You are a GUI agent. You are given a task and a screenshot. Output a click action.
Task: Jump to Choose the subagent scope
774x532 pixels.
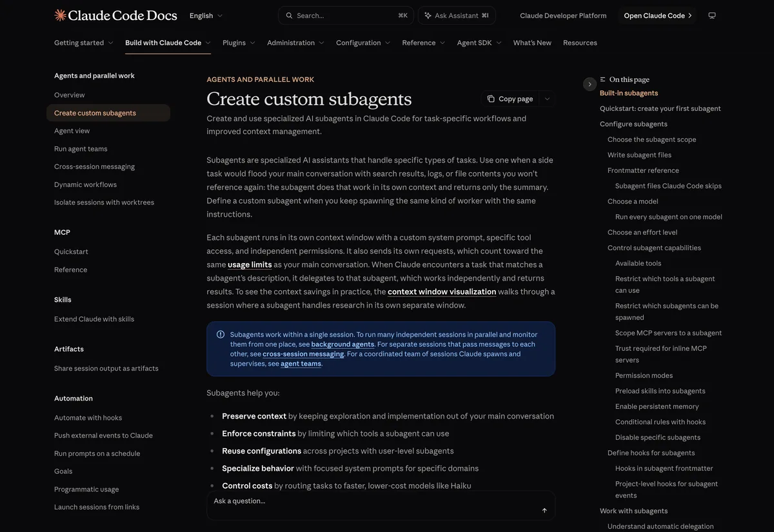[651, 139]
